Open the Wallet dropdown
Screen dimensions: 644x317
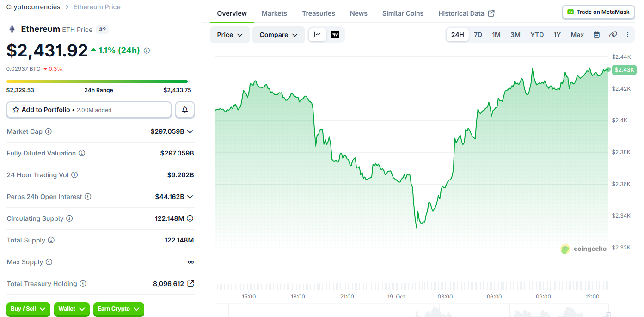click(x=72, y=309)
